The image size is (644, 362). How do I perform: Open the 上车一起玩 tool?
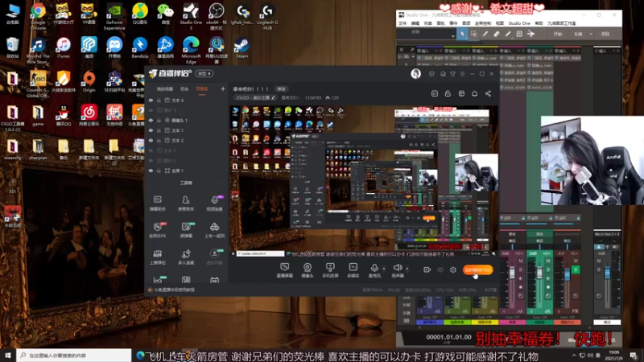[214, 230]
